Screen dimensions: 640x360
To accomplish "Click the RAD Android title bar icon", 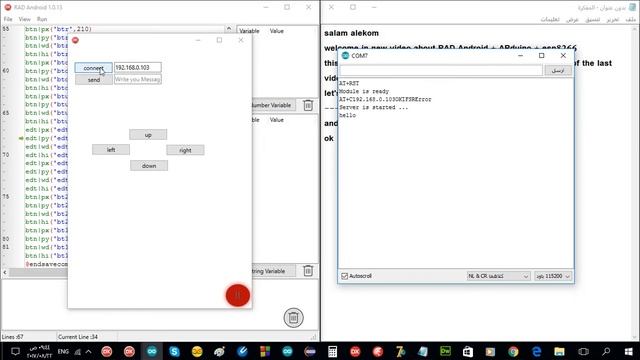I will [x=8, y=7].
